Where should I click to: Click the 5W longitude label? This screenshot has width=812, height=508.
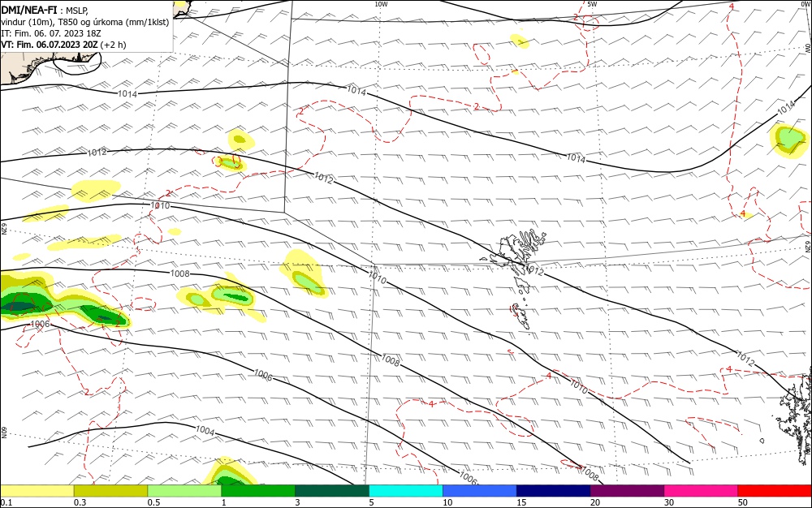pyautogui.click(x=592, y=4)
